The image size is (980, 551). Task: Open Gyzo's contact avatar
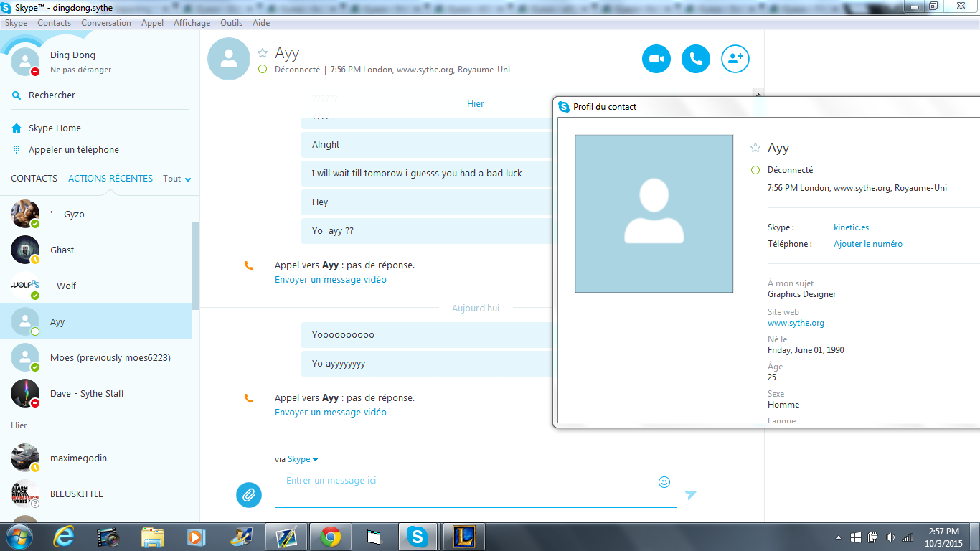pyautogui.click(x=25, y=214)
